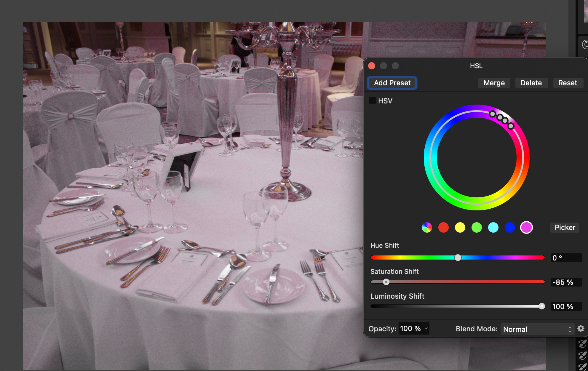Select the master all-colours channel swatch
The width and height of the screenshot is (588, 371).
click(427, 228)
